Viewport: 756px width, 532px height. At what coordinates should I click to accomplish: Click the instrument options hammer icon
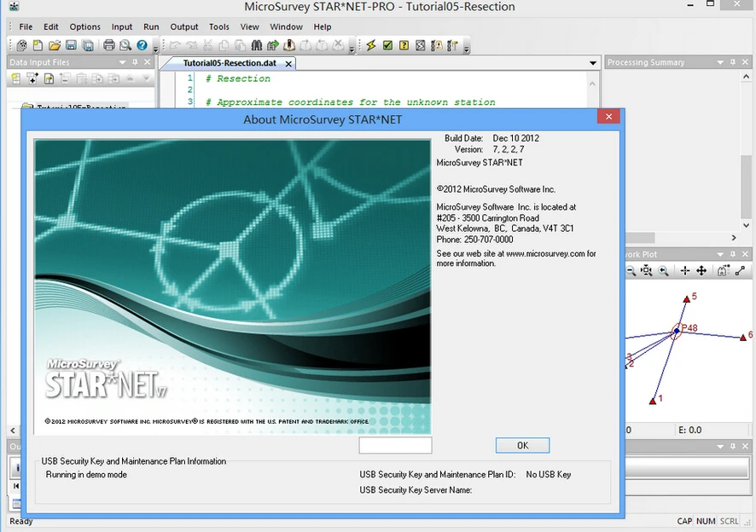click(453, 45)
